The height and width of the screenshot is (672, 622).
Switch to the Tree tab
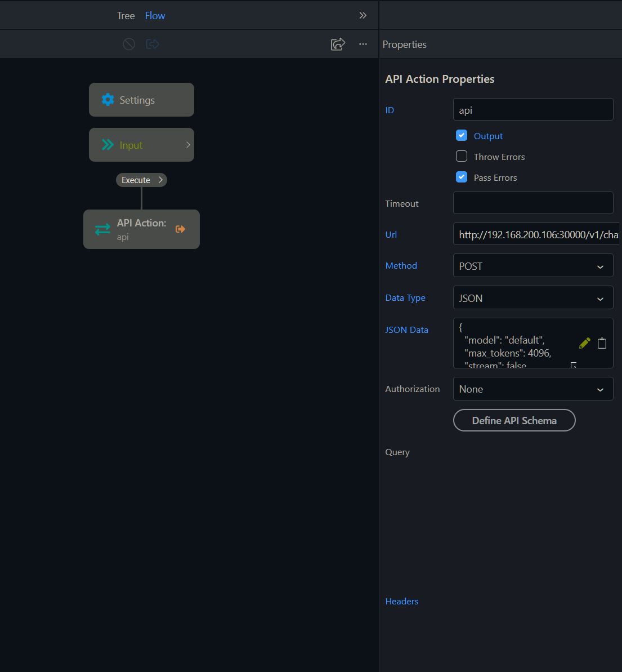126,16
